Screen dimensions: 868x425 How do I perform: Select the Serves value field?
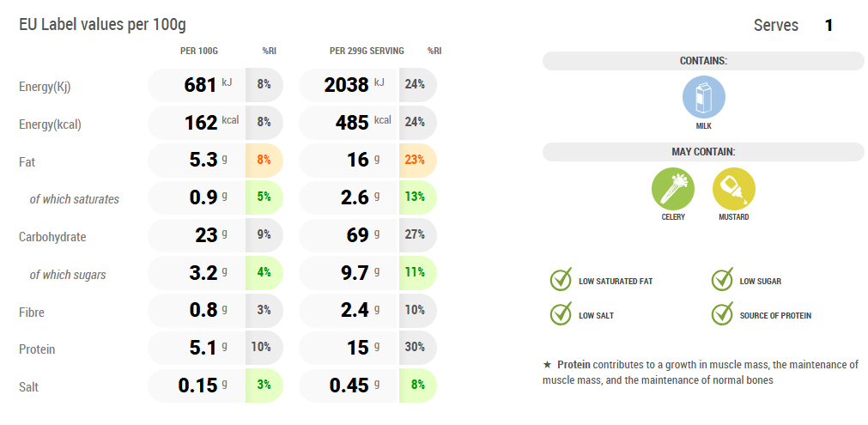pos(829,26)
